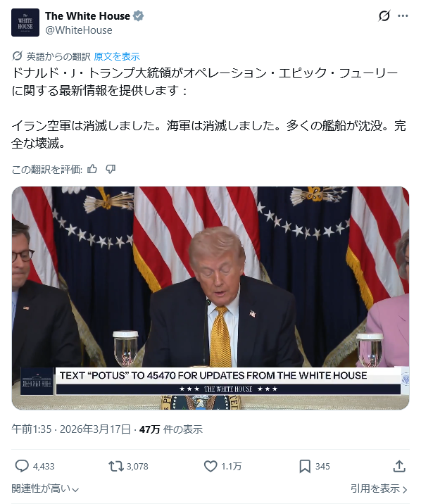This screenshot has width=421, height=504.
Task: Open share options with upload arrow icon
Action: (x=399, y=466)
